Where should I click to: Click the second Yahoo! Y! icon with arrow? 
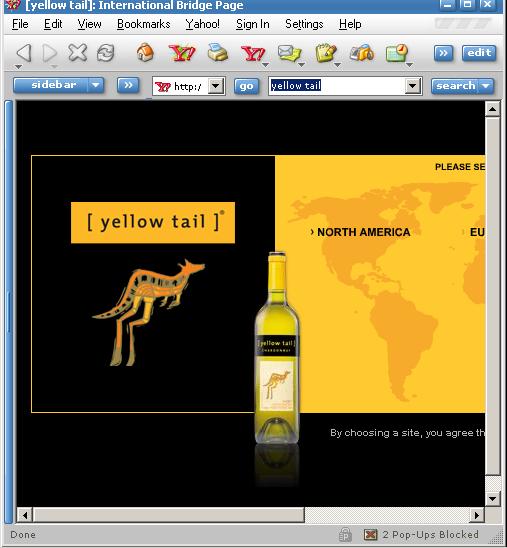click(x=253, y=53)
